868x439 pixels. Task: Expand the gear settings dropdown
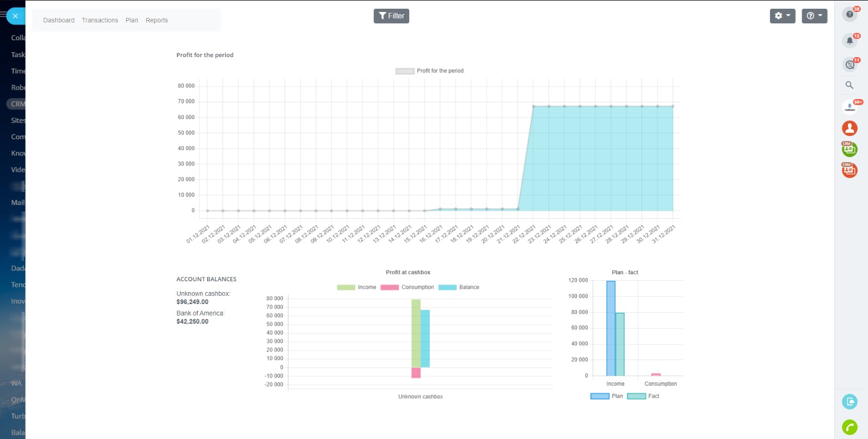(x=782, y=16)
